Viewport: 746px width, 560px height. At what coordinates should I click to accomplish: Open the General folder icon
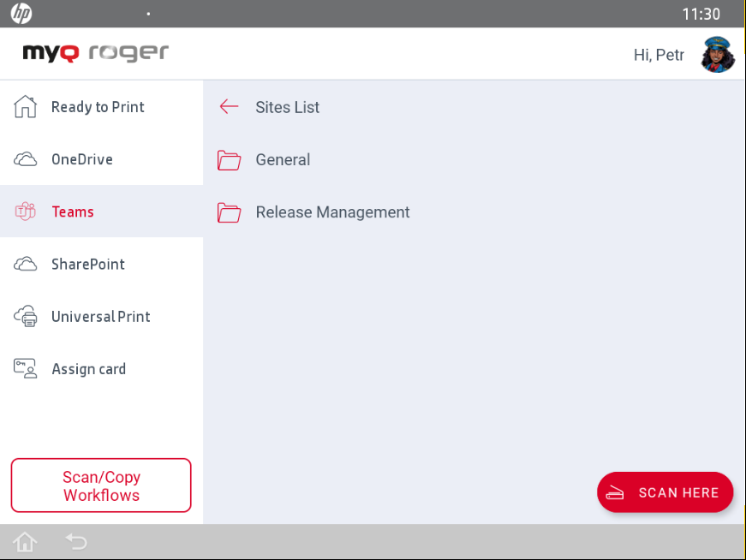(x=229, y=160)
